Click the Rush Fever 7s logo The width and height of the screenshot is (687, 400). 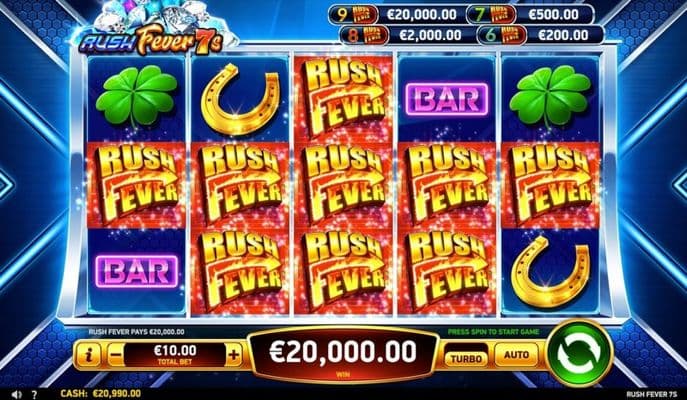tap(152, 41)
